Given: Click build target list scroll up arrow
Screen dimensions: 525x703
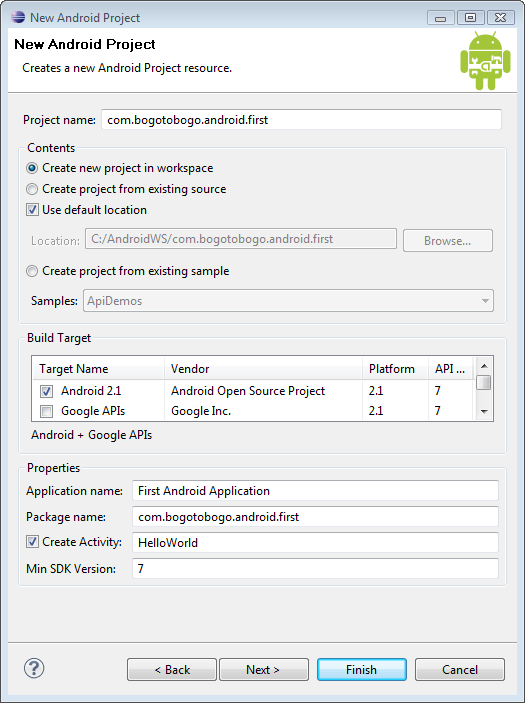Looking at the screenshot, I should [x=484, y=366].
